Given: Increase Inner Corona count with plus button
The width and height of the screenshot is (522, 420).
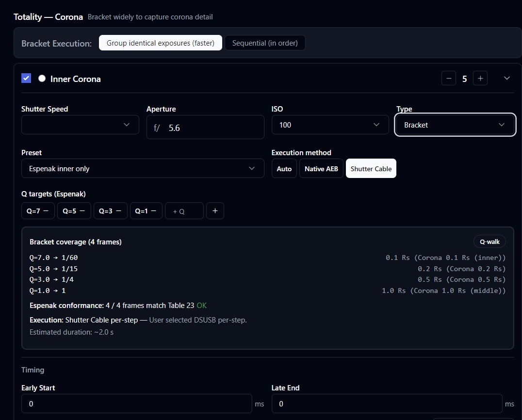Looking at the screenshot, I should pos(480,78).
